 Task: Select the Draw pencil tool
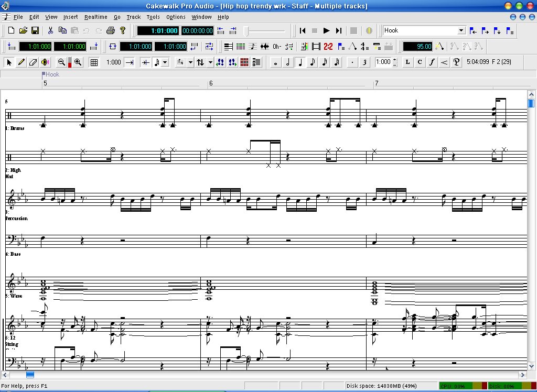[22, 62]
